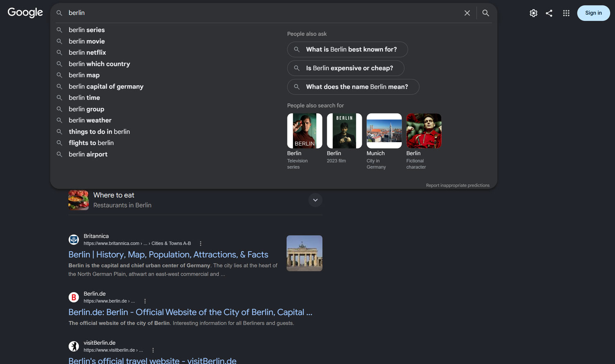Clear the search box with the X icon
The image size is (615, 364).
pos(467,13)
